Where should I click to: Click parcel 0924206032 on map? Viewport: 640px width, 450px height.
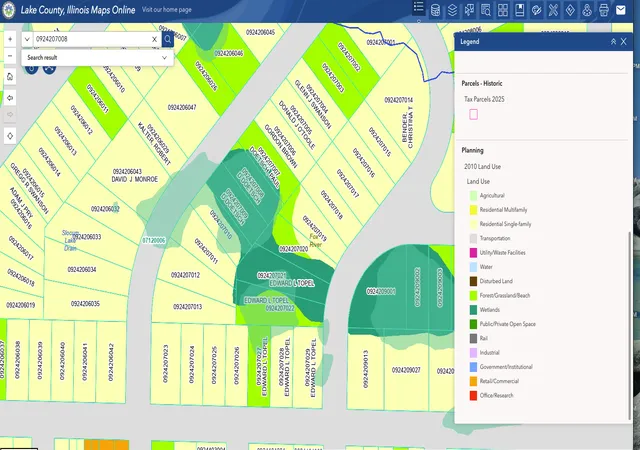tap(105, 209)
